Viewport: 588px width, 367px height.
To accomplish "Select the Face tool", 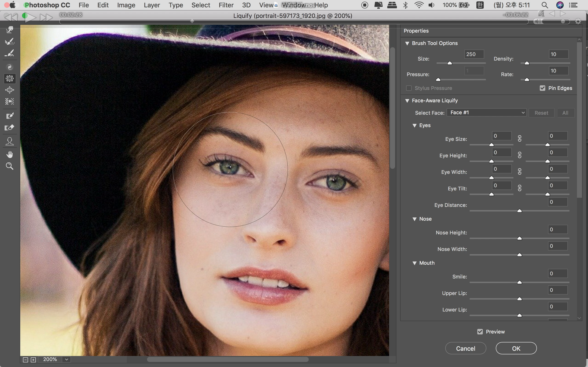I will [x=10, y=141].
